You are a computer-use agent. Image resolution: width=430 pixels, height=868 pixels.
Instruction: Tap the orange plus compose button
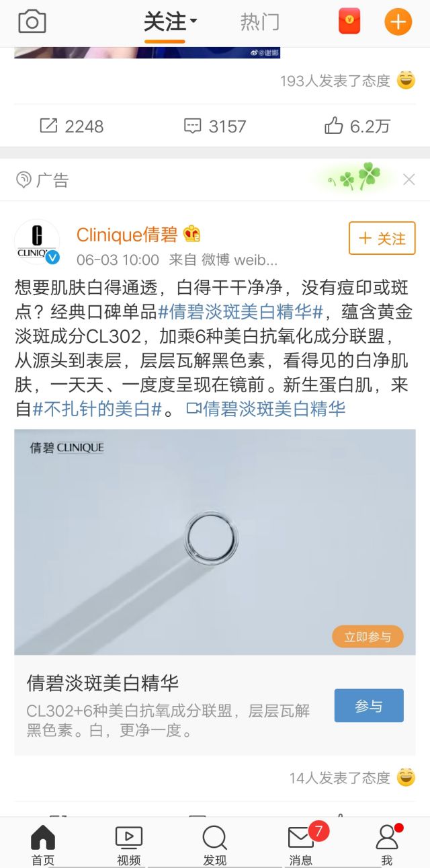[x=398, y=22]
